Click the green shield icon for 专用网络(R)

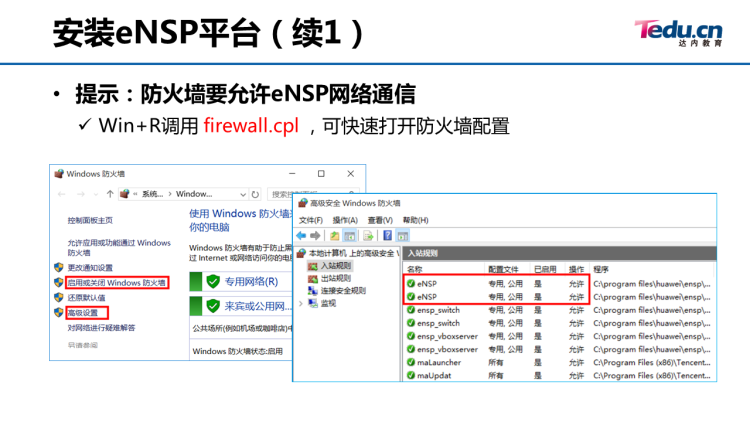[x=213, y=281]
